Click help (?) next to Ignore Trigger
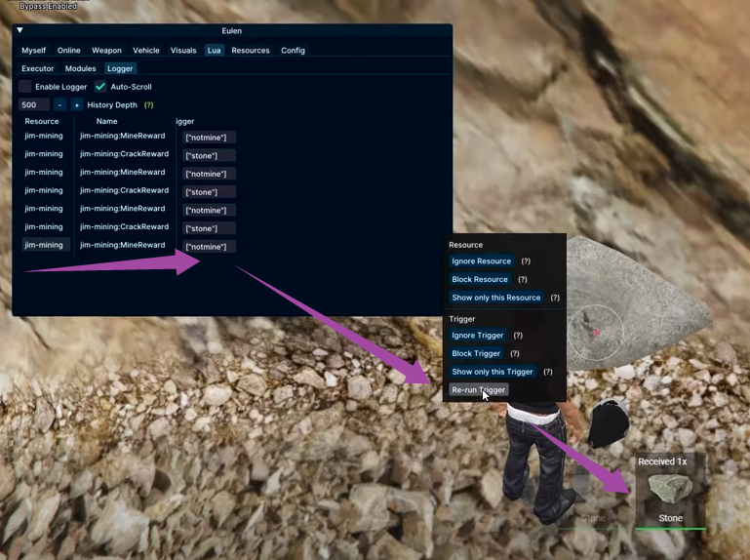The height and width of the screenshot is (560, 750). pyautogui.click(x=518, y=336)
